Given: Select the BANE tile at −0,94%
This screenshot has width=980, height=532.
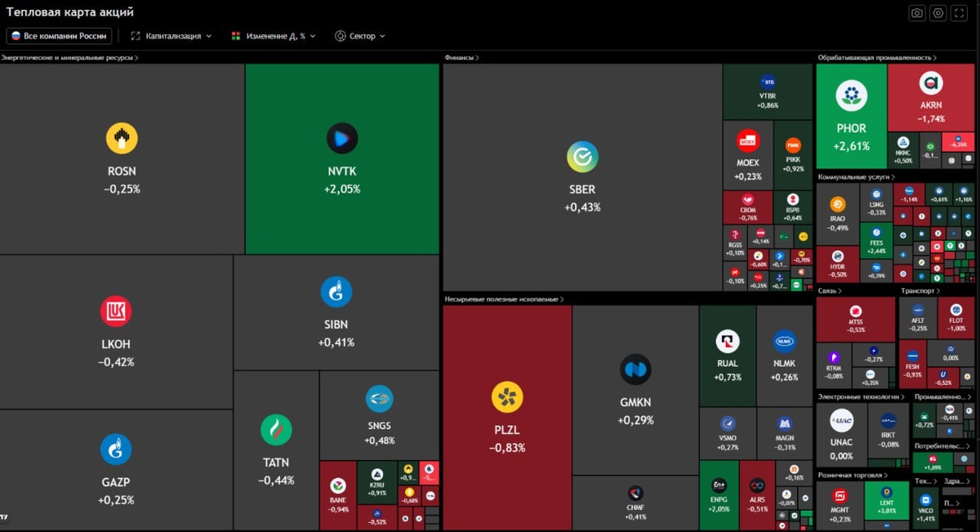Looking at the screenshot, I should tap(338, 496).
